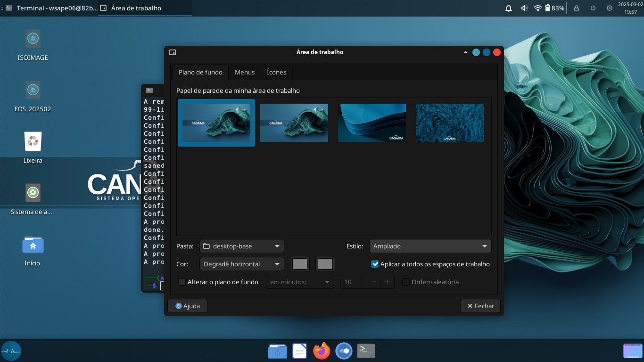
Task: Pick the first gradient color swatch
Action: coord(300,264)
